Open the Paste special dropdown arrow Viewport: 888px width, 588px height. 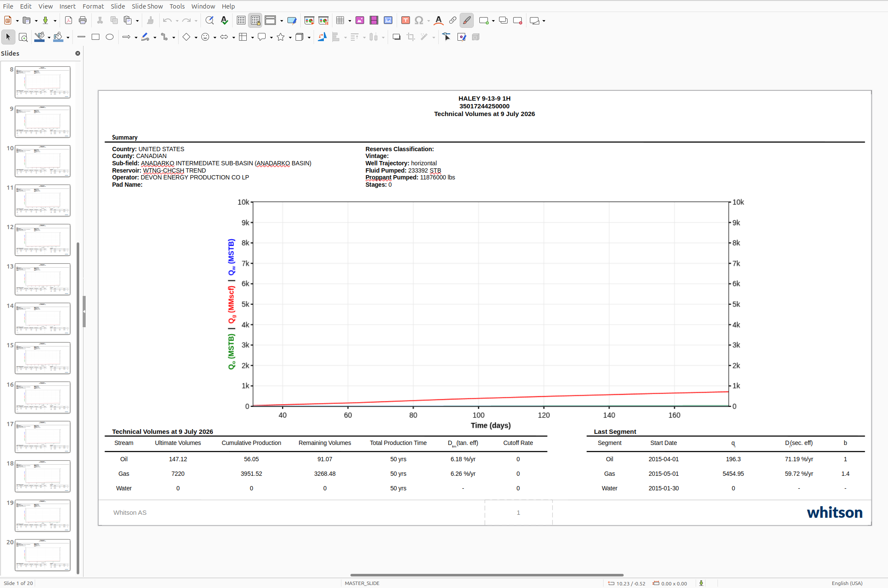coord(137,21)
